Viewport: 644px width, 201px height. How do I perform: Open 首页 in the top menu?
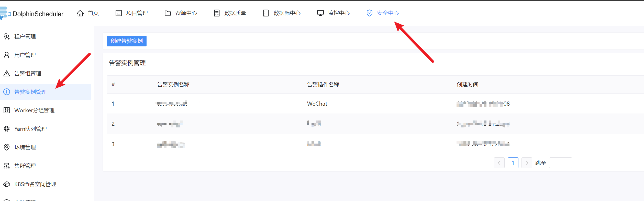pos(93,13)
